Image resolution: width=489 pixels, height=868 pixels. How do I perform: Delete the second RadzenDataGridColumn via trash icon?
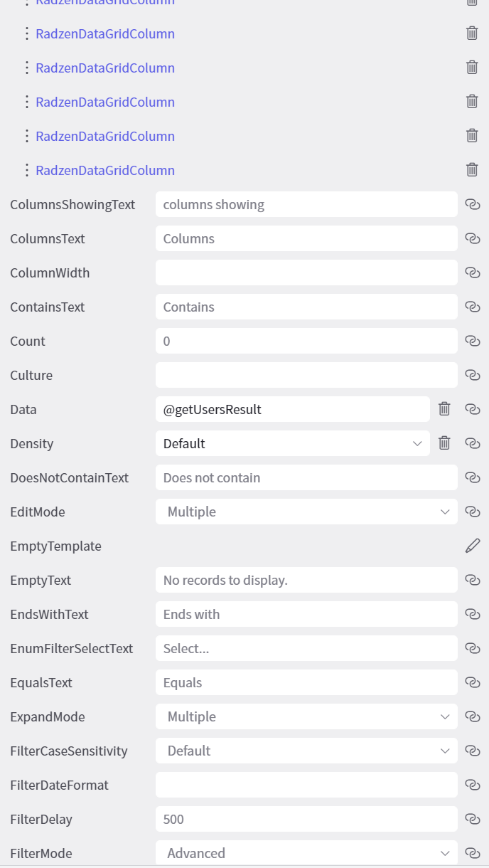pos(472,33)
